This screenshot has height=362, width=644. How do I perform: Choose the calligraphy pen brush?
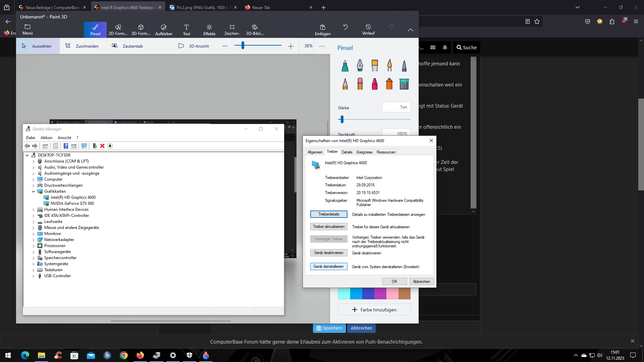pyautogui.click(x=360, y=66)
